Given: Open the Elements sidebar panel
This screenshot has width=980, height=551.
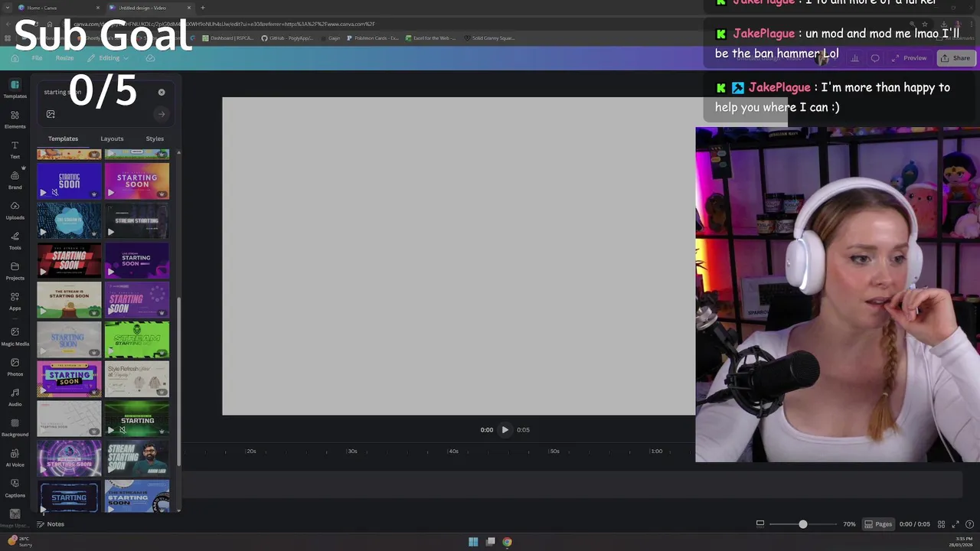Looking at the screenshot, I should pyautogui.click(x=15, y=119).
